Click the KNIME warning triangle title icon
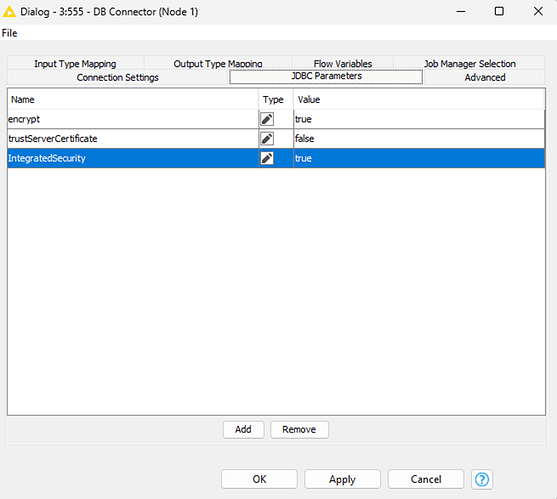The image size is (557, 499). 9,12
